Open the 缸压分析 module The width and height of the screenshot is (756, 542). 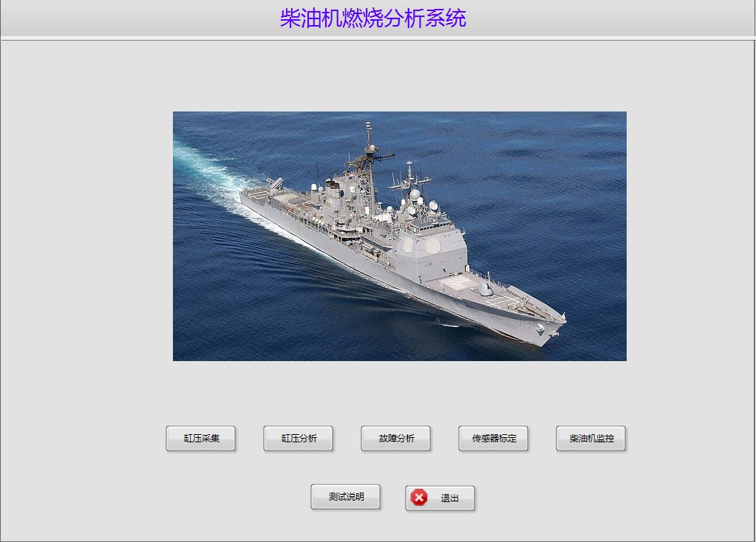(x=298, y=438)
